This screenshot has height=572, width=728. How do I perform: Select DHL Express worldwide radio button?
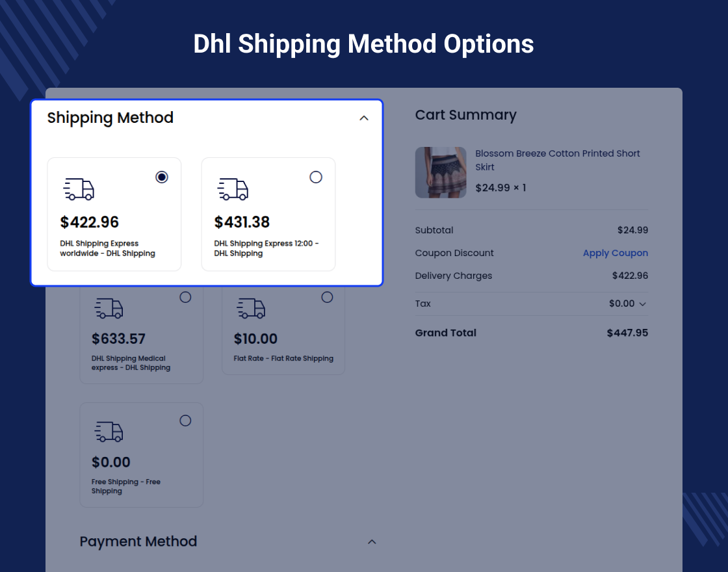pyautogui.click(x=162, y=177)
